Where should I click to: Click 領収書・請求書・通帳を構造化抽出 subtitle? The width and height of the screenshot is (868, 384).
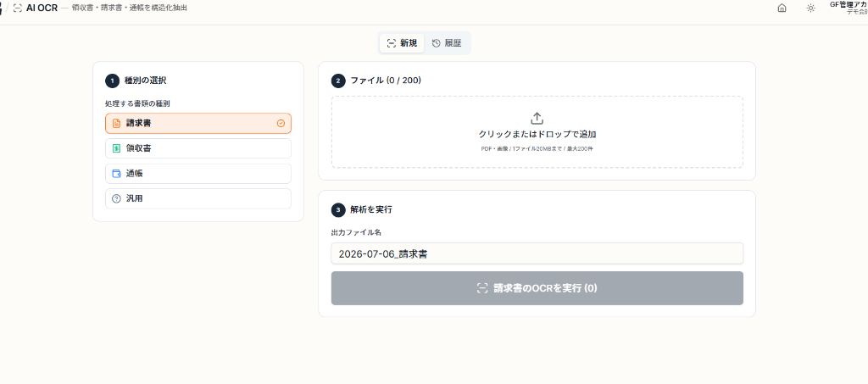point(130,8)
